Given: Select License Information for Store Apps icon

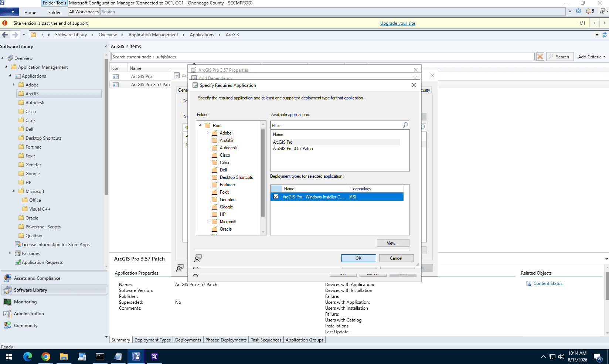Looking at the screenshot, I should point(17,244).
